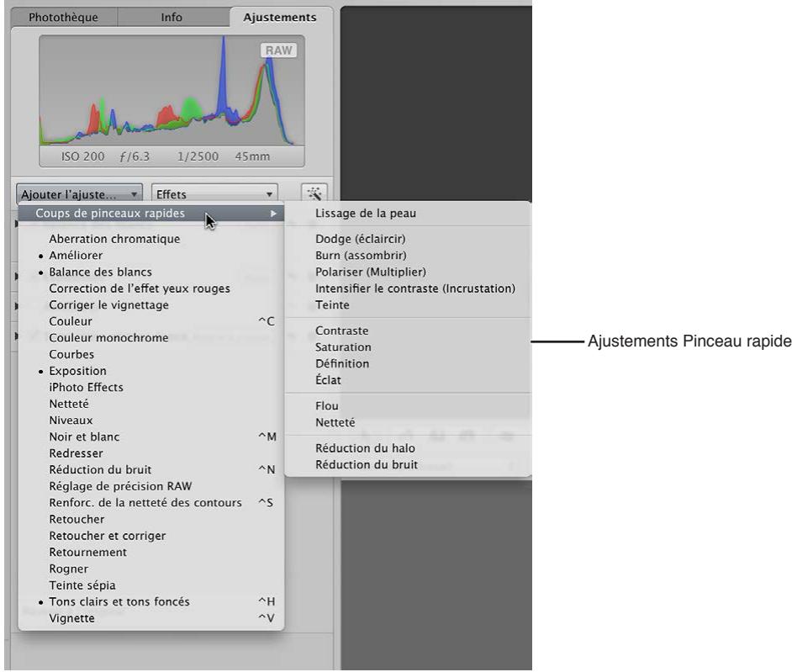Select Tons clairs et tons foncés
This screenshot has width=792, height=672.
coord(151,601)
